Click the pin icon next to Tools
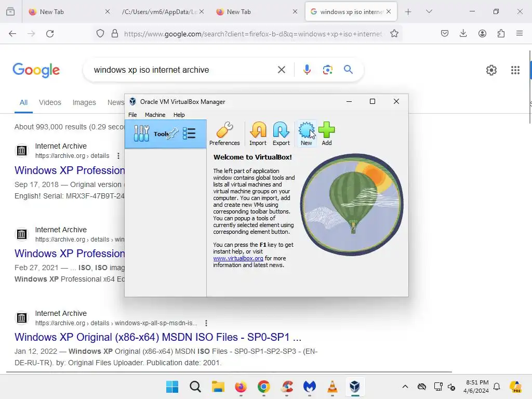Image resolution: width=532 pixels, height=399 pixels. pos(172,134)
